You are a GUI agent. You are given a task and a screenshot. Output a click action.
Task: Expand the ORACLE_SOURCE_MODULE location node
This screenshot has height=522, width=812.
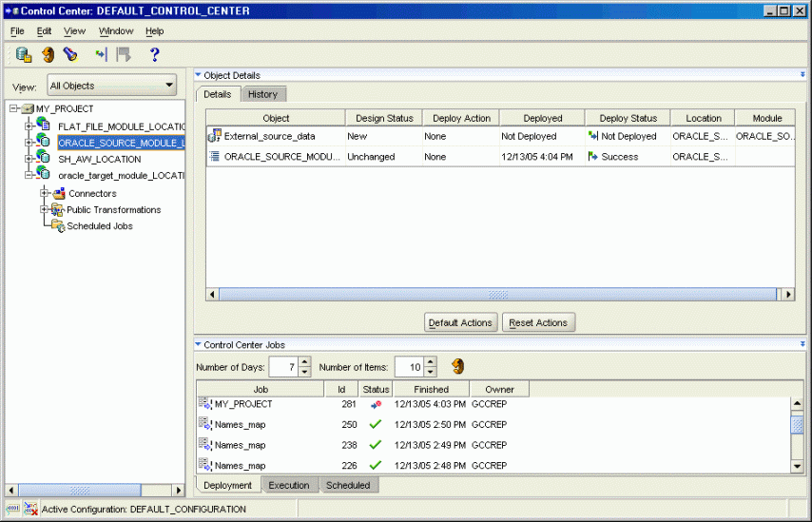coord(29,142)
